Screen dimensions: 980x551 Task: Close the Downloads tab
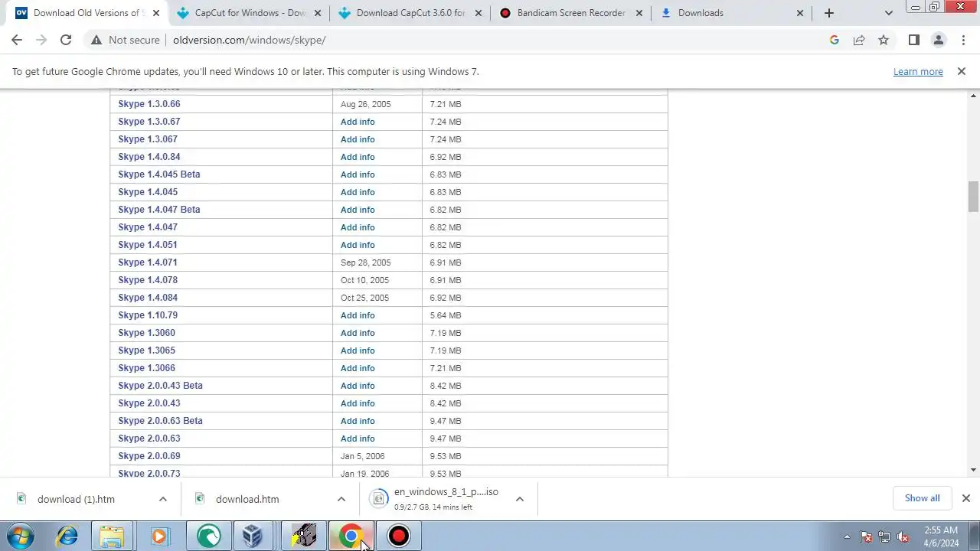click(800, 13)
